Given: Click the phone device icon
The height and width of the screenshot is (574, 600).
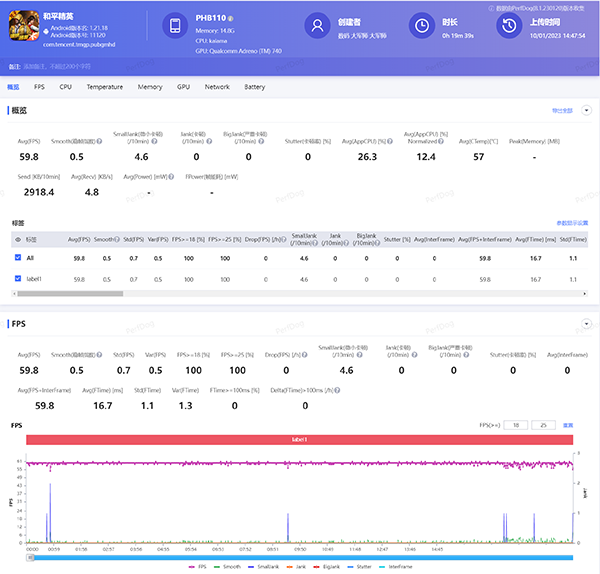Looking at the screenshot, I should (x=175, y=26).
